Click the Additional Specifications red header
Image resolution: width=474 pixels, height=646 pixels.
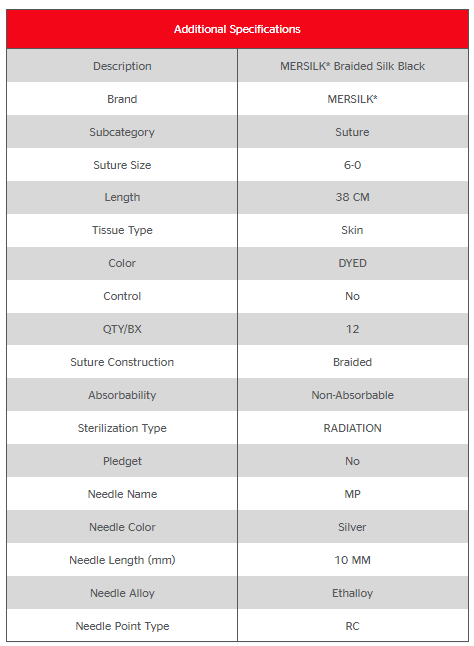[x=237, y=29]
